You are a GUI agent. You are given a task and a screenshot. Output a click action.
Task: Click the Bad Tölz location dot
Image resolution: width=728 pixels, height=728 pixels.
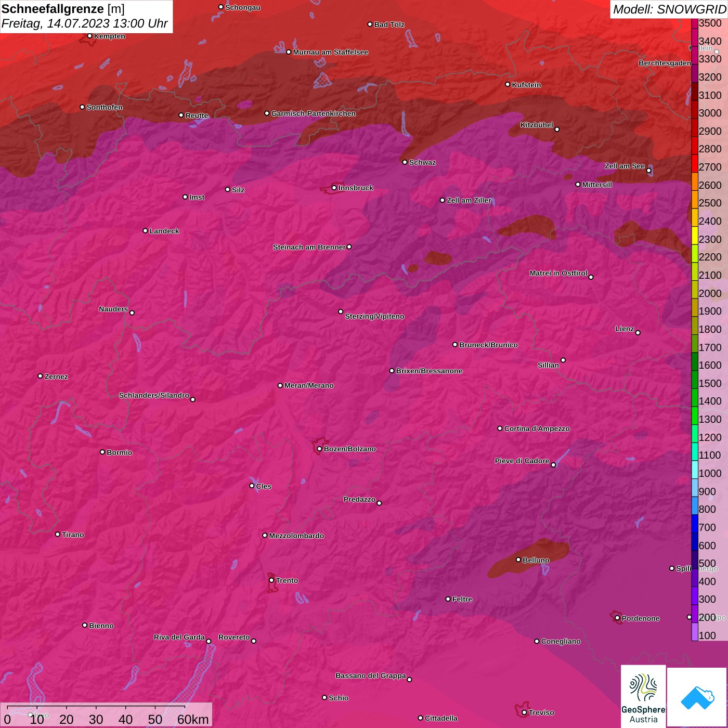tap(370, 24)
